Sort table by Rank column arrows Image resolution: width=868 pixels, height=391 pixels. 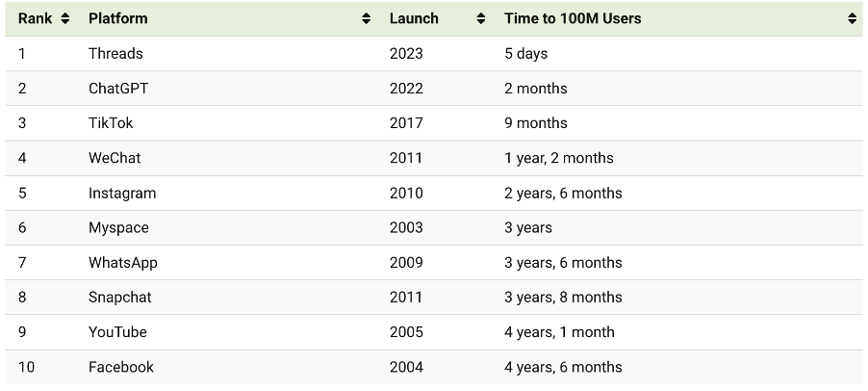click(x=65, y=18)
